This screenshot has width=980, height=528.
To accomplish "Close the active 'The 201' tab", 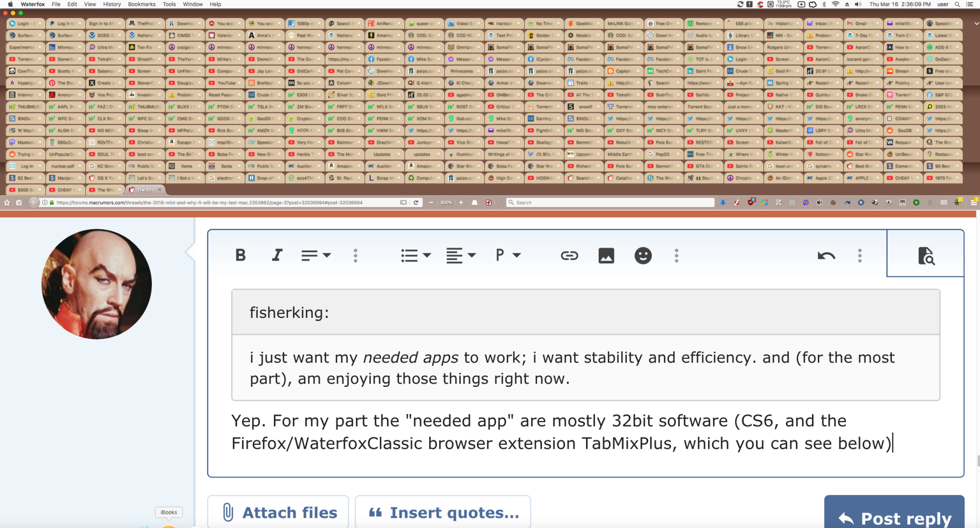I will tap(160, 190).
